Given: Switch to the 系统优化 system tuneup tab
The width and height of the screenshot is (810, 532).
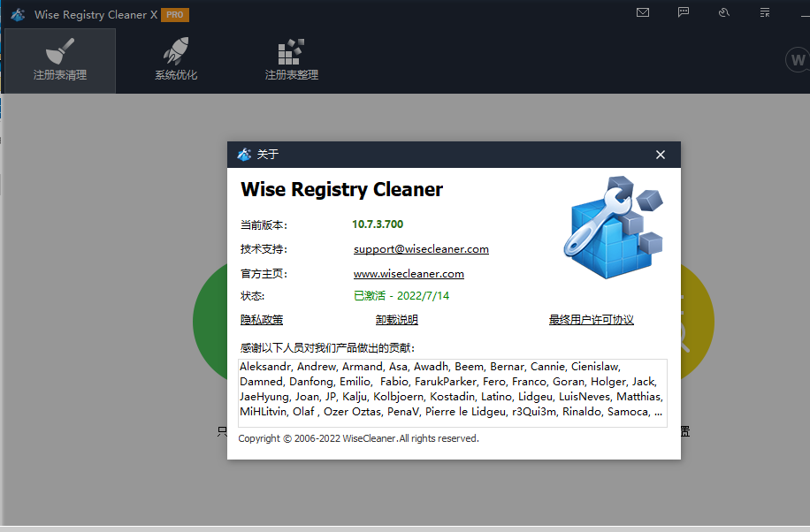Looking at the screenshot, I should pyautogui.click(x=176, y=61).
